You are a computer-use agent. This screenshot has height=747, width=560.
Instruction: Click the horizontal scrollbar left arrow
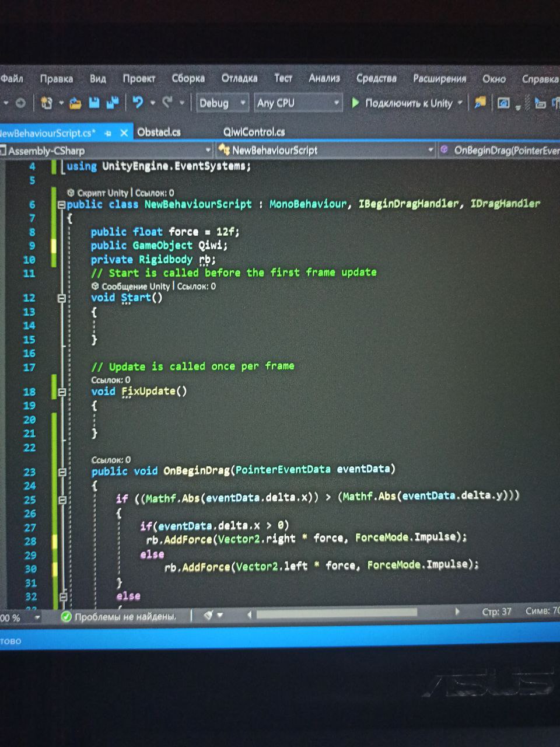coord(250,614)
